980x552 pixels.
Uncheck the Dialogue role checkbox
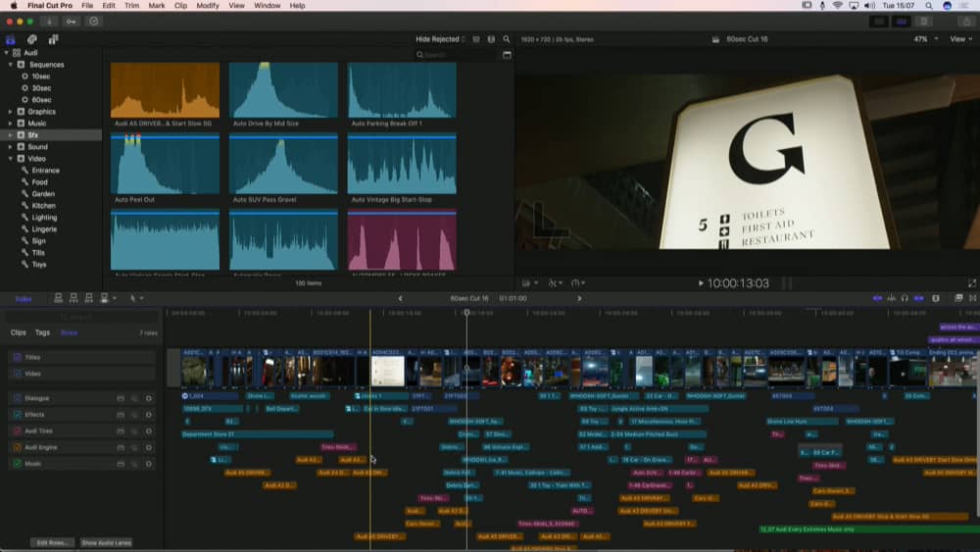17,398
